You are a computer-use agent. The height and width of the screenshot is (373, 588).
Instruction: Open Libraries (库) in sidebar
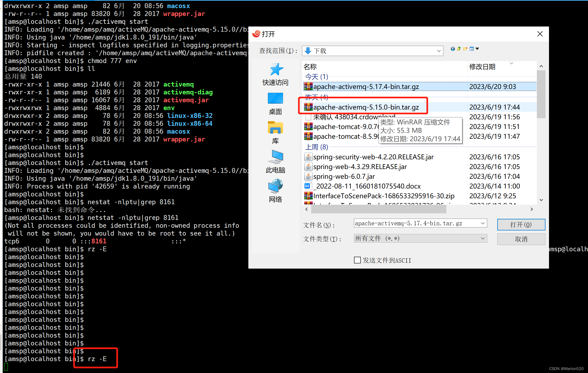tap(275, 133)
